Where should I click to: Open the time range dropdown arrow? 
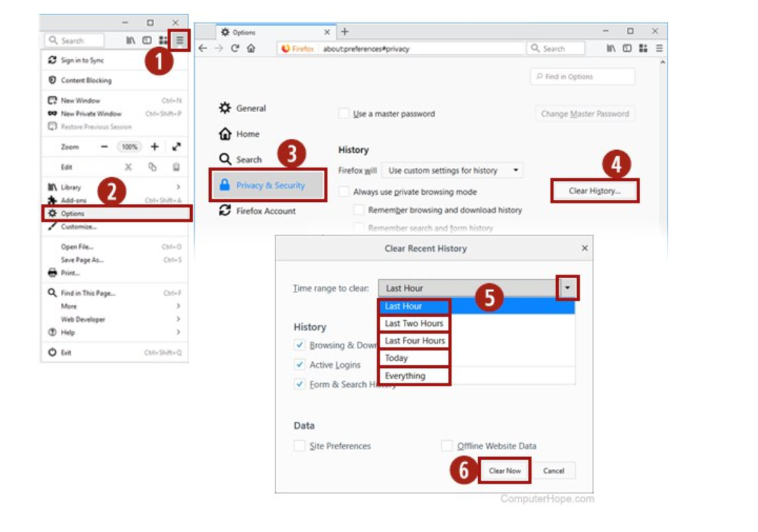click(x=567, y=288)
